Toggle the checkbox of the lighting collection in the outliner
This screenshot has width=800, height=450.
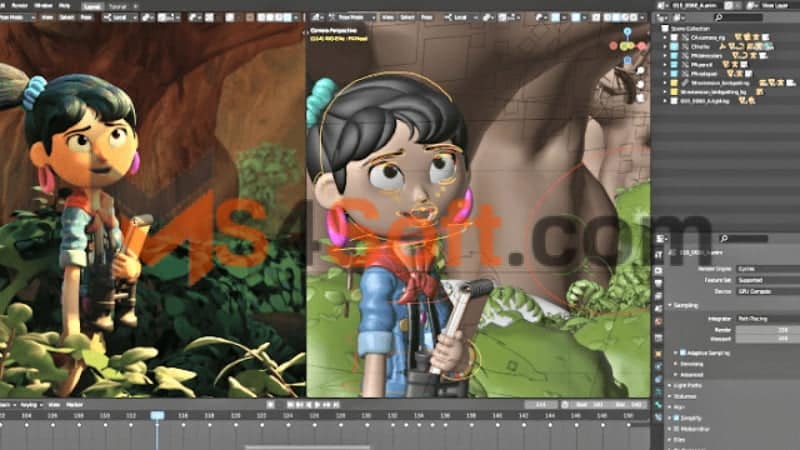click(x=674, y=101)
